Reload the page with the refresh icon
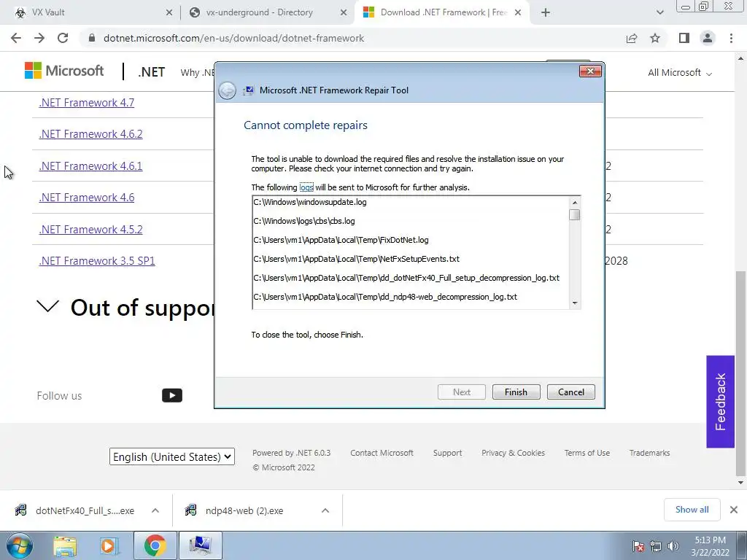 [63, 38]
